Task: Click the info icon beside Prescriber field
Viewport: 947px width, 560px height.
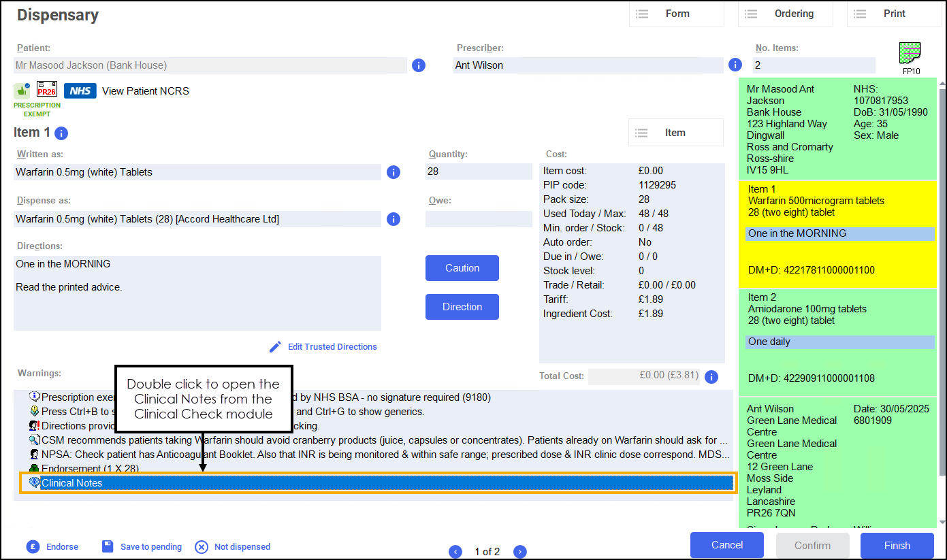Action: point(735,65)
